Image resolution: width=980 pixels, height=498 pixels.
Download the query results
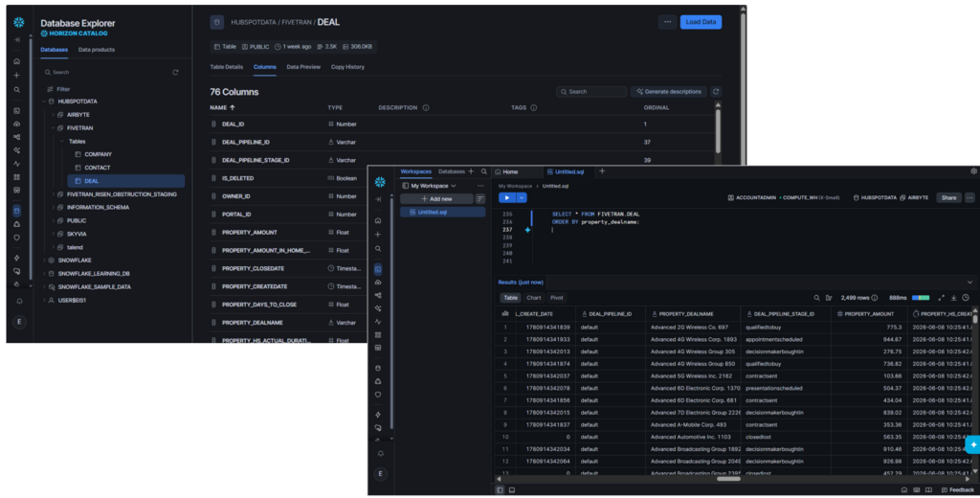click(954, 298)
